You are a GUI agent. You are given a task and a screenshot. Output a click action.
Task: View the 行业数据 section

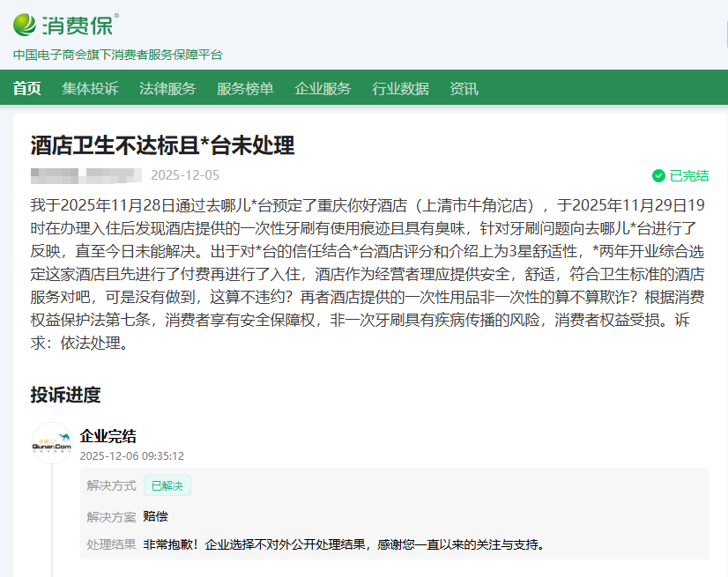pyautogui.click(x=400, y=88)
